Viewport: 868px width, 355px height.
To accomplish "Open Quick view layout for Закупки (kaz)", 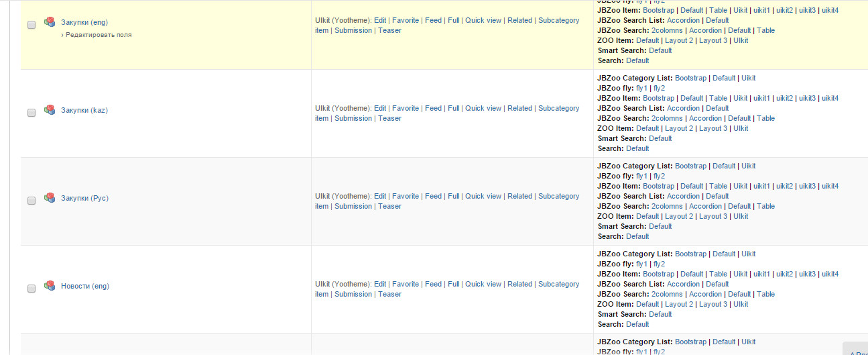I will pos(483,108).
